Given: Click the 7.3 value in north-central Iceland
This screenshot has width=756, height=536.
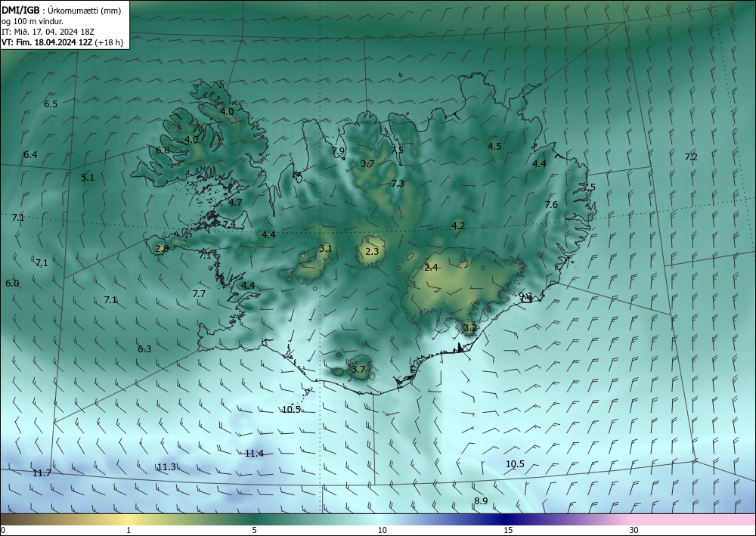Looking at the screenshot, I should (x=398, y=183).
